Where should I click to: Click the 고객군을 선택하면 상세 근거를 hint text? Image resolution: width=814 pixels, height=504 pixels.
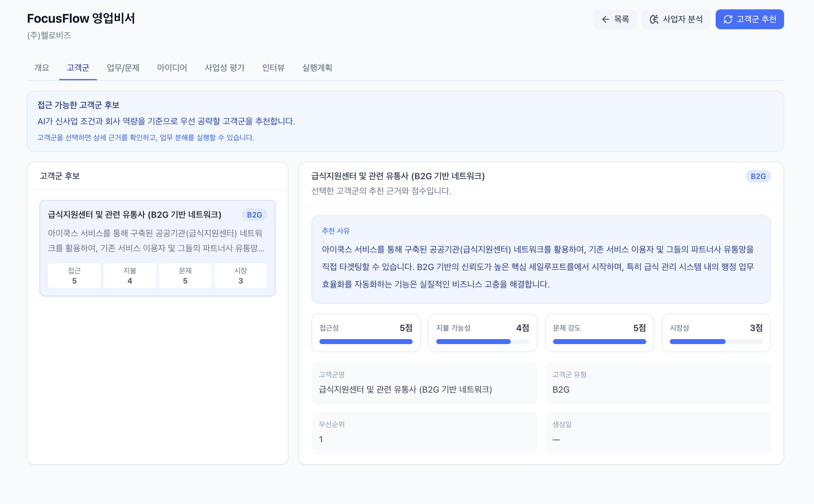(x=146, y=138)
